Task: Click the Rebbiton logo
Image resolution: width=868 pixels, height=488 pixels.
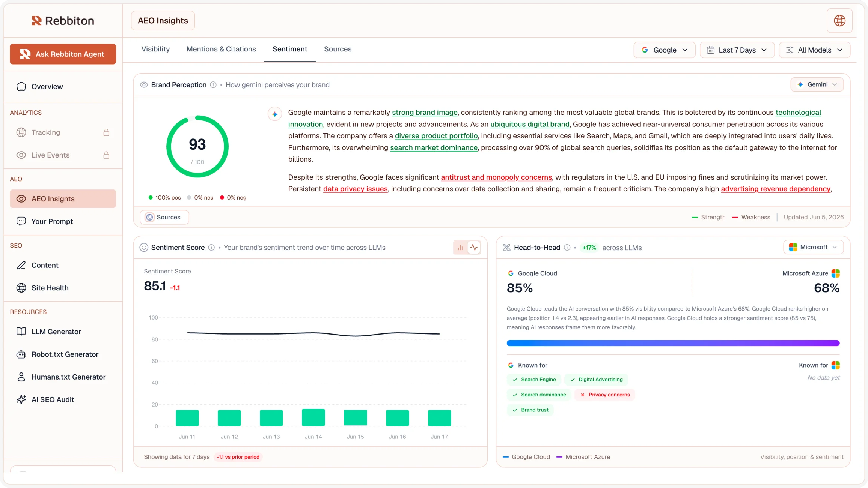Action: click(63, 21)
